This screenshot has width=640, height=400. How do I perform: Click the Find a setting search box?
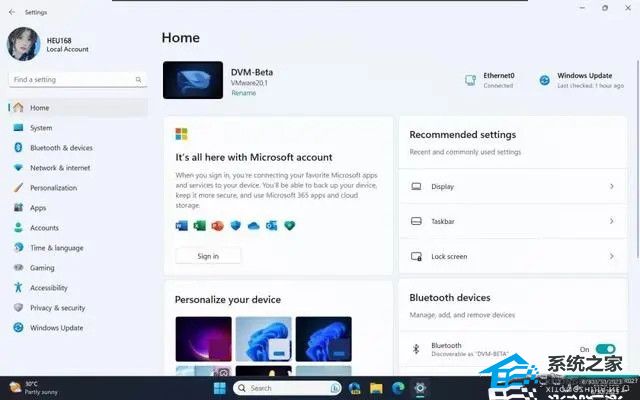(x=78, y=80)
